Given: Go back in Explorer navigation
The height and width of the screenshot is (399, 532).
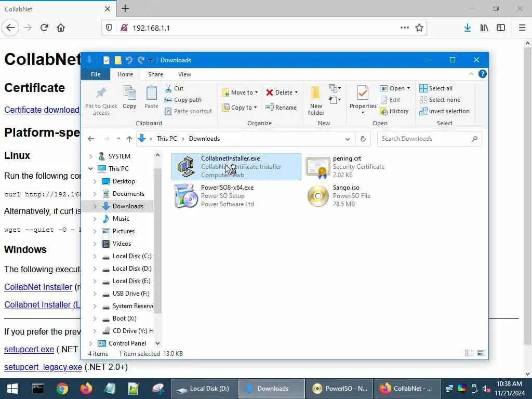Looking at the screenshot, I should (x=91, y=139).
